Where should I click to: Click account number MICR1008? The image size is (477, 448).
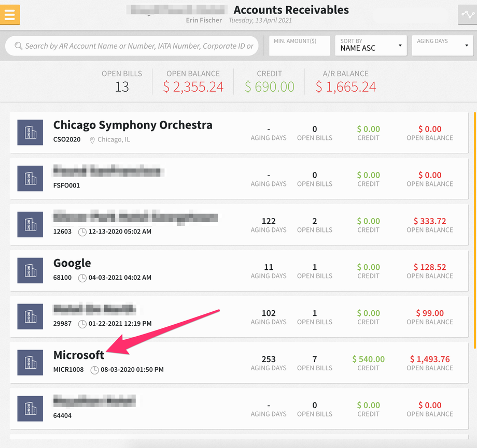tap(68, 370)
